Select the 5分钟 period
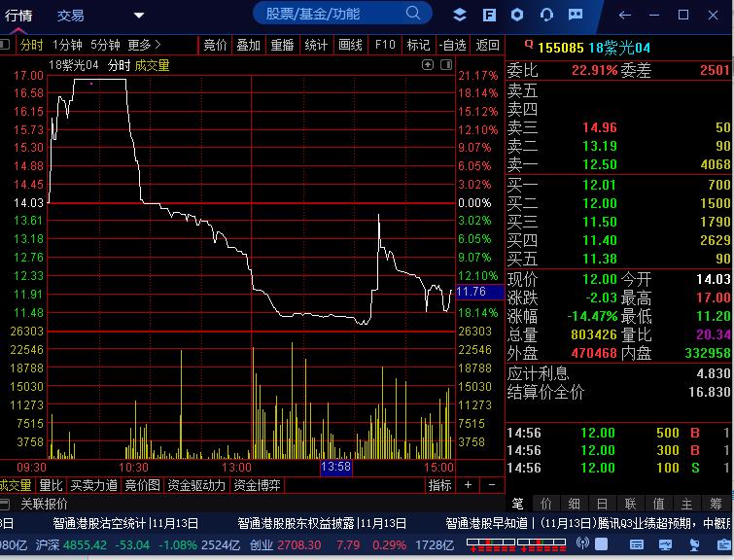Viewport: 734px width, 560px height. coord(105,45)
